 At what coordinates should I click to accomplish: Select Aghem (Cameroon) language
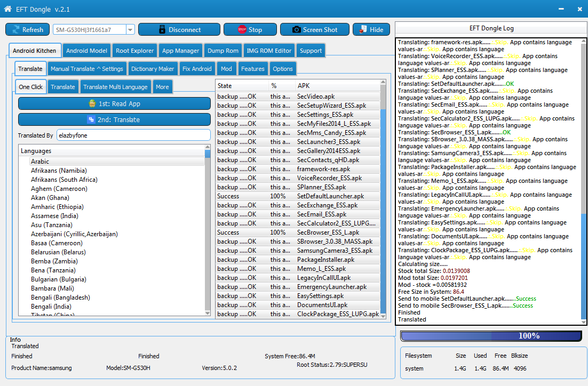59,189
